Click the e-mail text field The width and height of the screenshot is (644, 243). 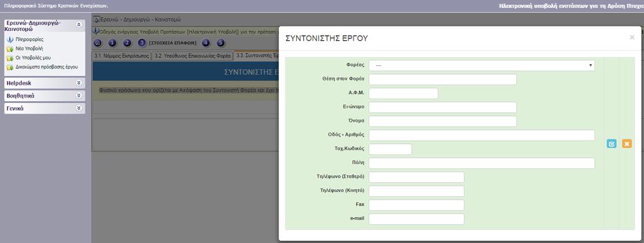[x=416, y=219]
